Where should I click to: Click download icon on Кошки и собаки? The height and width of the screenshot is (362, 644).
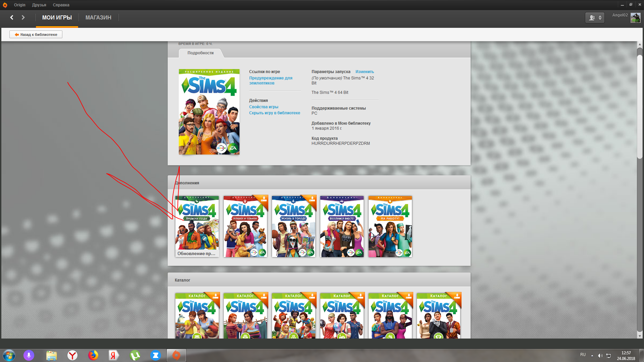[264, 199]
